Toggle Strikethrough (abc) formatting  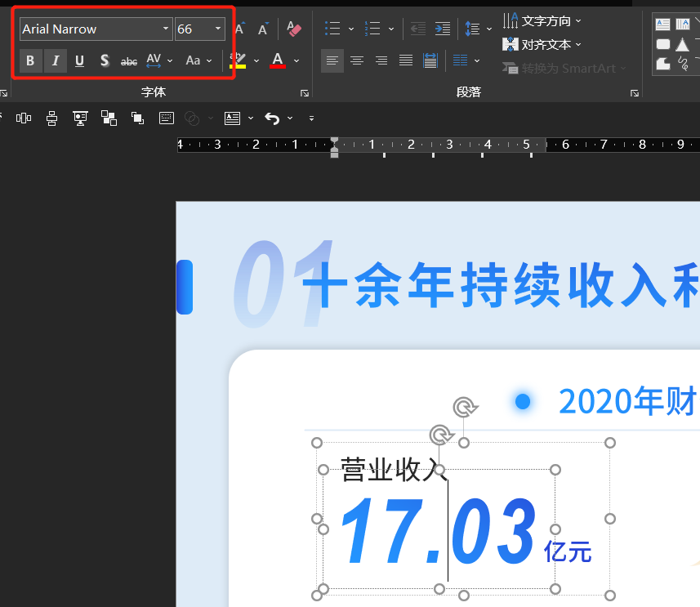tap(129, 61)
